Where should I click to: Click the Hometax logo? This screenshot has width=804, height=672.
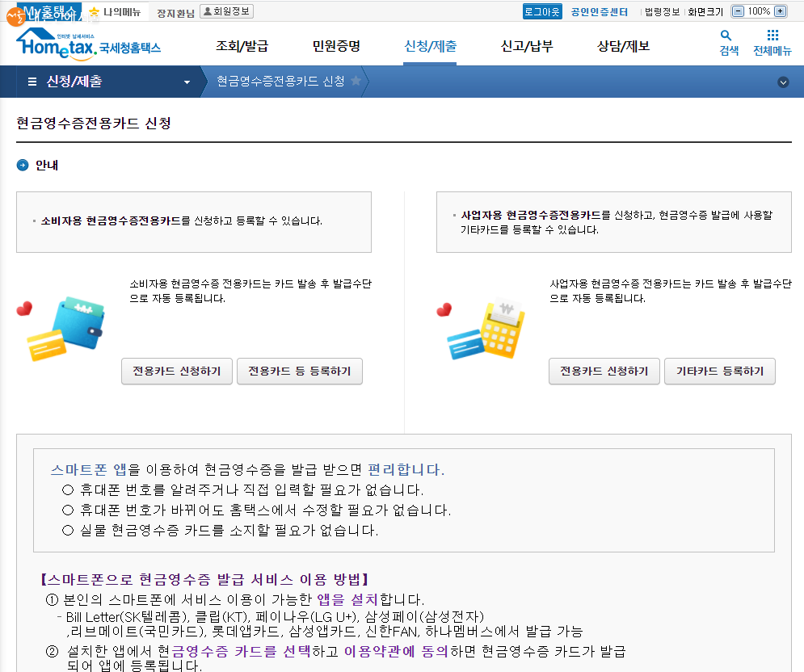[87, 44]
